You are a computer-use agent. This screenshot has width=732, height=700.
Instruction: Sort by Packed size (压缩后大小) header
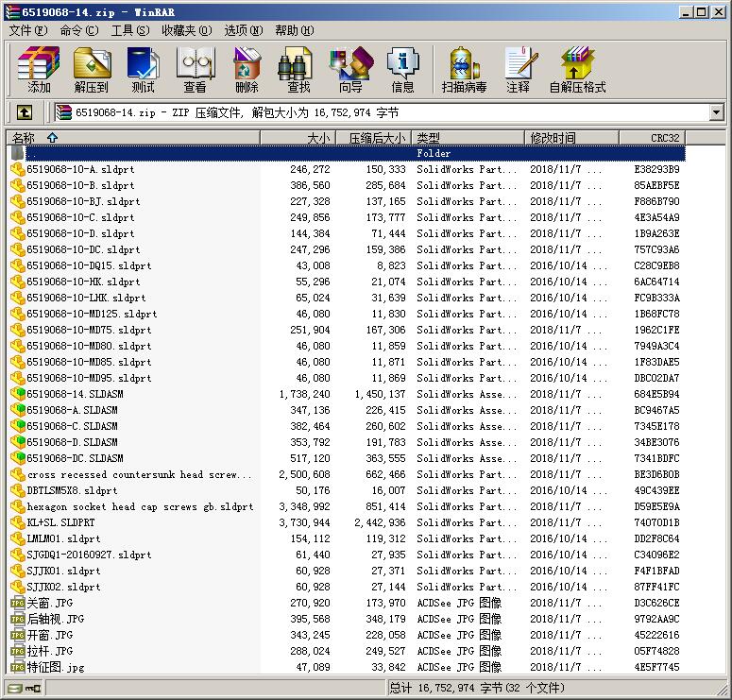(373, 138)
